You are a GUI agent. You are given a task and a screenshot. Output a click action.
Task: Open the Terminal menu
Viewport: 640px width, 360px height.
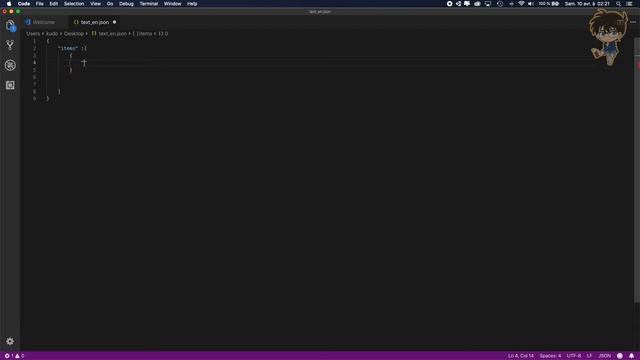[x=149, y=4]
